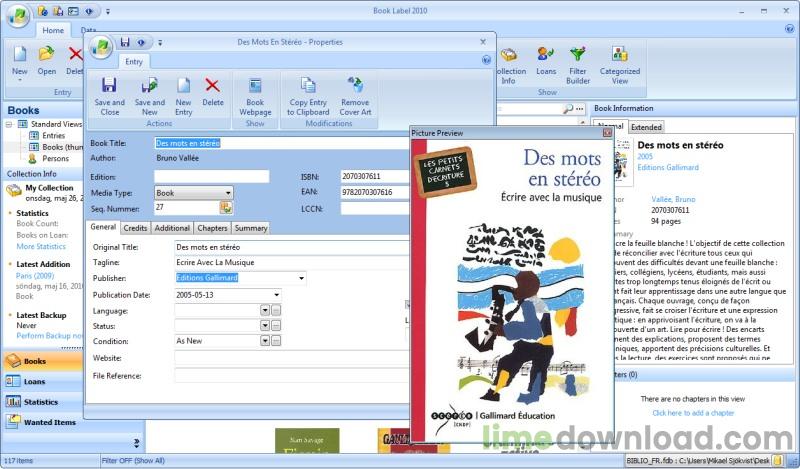This screenshot has width=800, height=469.
Task: Switch to the Additional tab
Action: [x=172, y=228]
